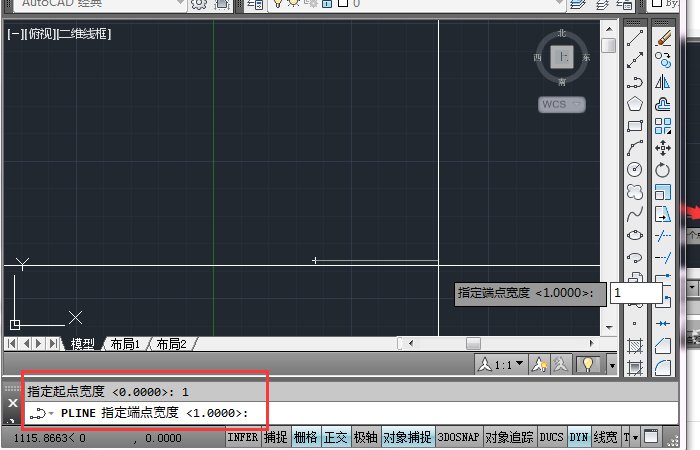Select the Revision cloud tool

(x=634, y=192)
